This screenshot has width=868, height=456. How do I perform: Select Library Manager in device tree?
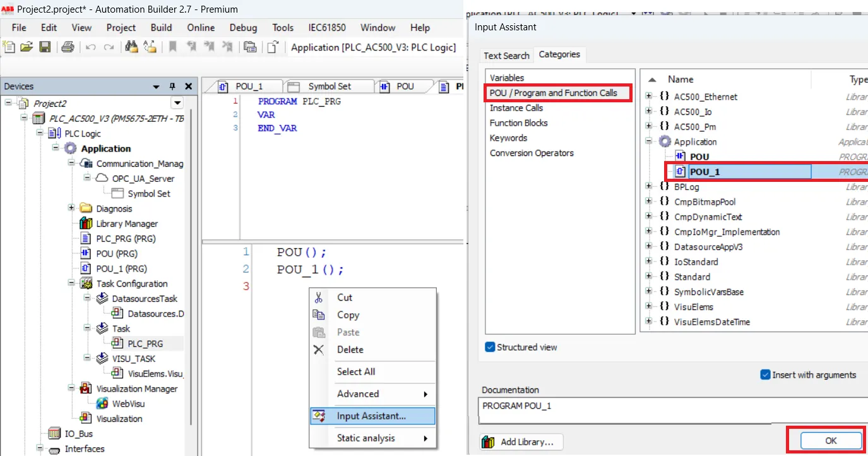[x=126, y=224]
